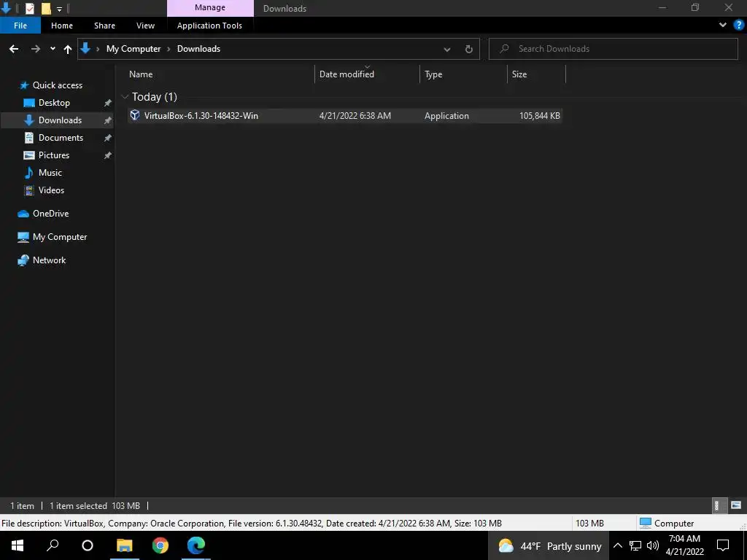Click the New Folder quick access icon
747x560 pixels.
pyautogui.click(x=46, y=8)
